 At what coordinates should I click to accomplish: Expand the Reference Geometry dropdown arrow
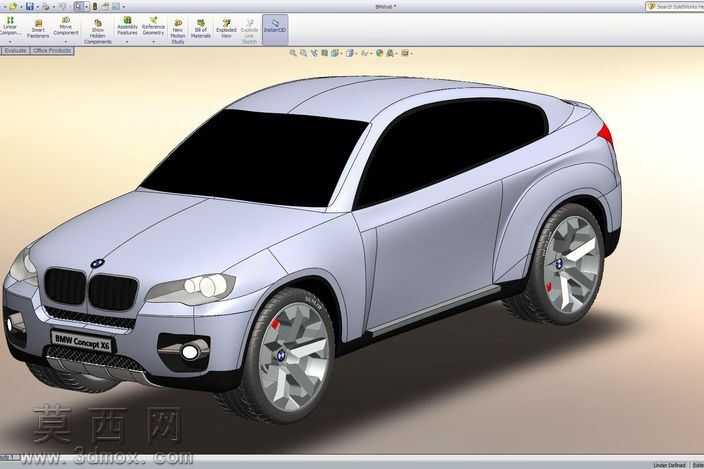(x=153, y=42)
